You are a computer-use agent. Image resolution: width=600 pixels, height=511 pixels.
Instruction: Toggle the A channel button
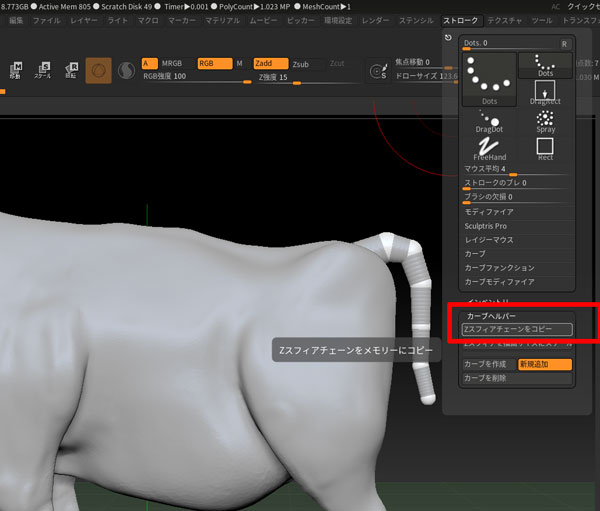point(149,64)
